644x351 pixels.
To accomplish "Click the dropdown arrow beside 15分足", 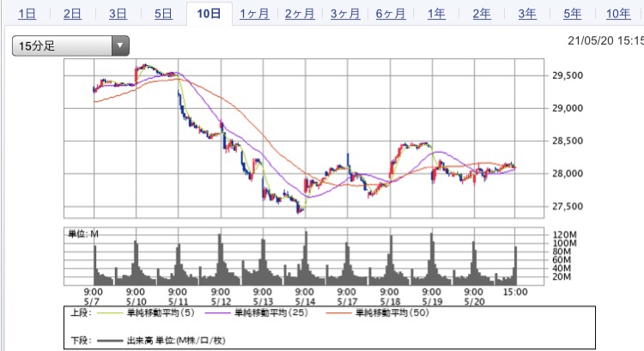I will click(120, 45).
